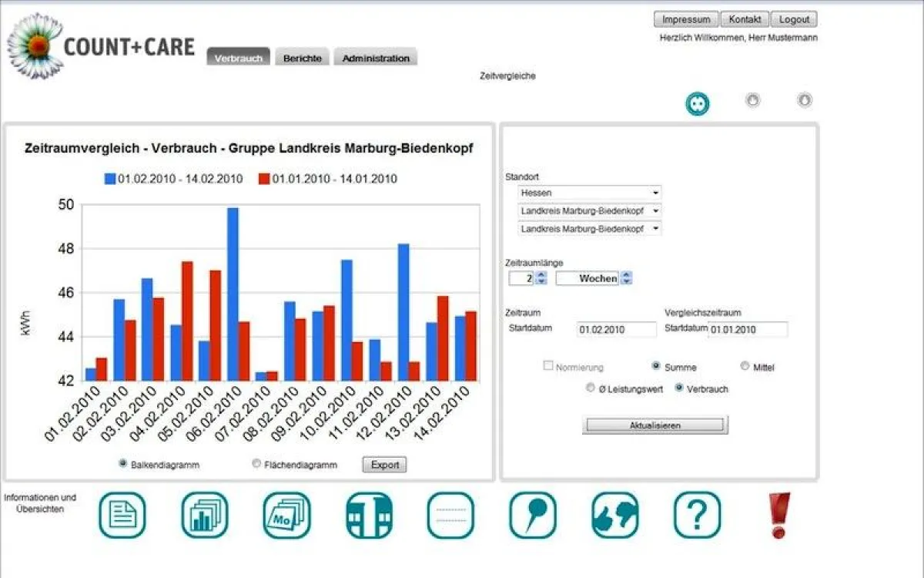
Task: Select the electricity meter icon above the panel
Action: coord(697,102)
